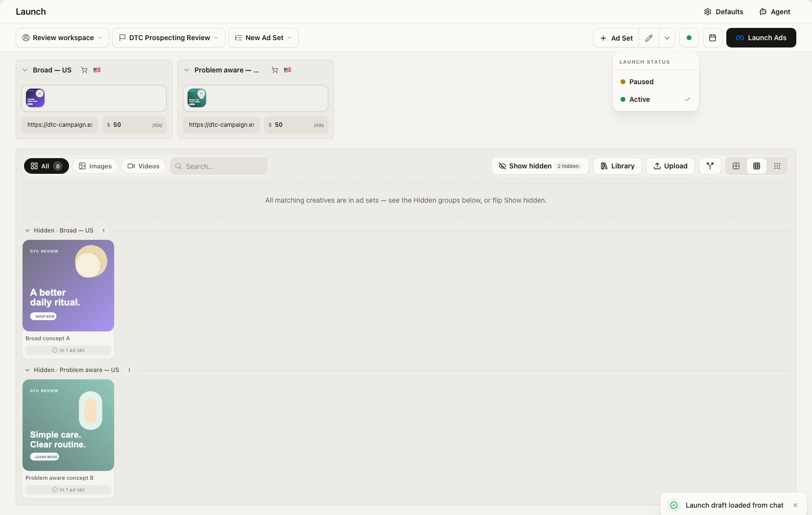The height and width of the screenshot is (515, 812).
Task: Remove the purple creative from Broad — US
Action: pyautogui.click(x=40, y=94)
